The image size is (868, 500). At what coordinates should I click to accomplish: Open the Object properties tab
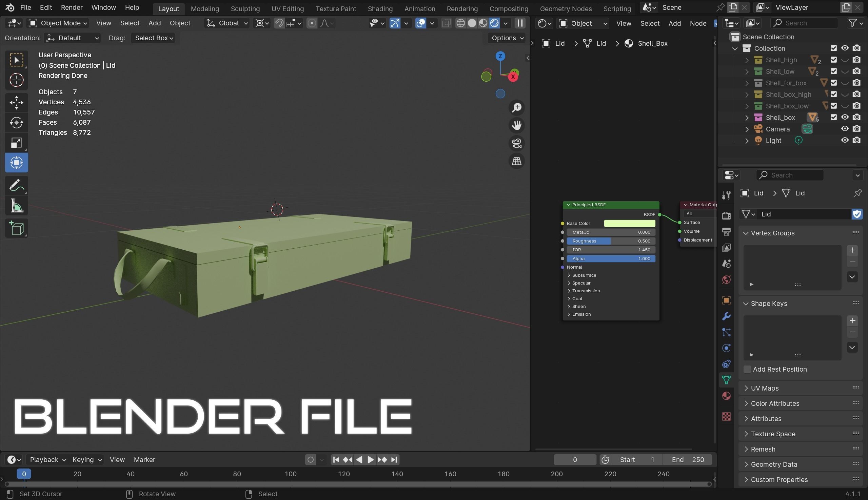(x=726, y=300)
